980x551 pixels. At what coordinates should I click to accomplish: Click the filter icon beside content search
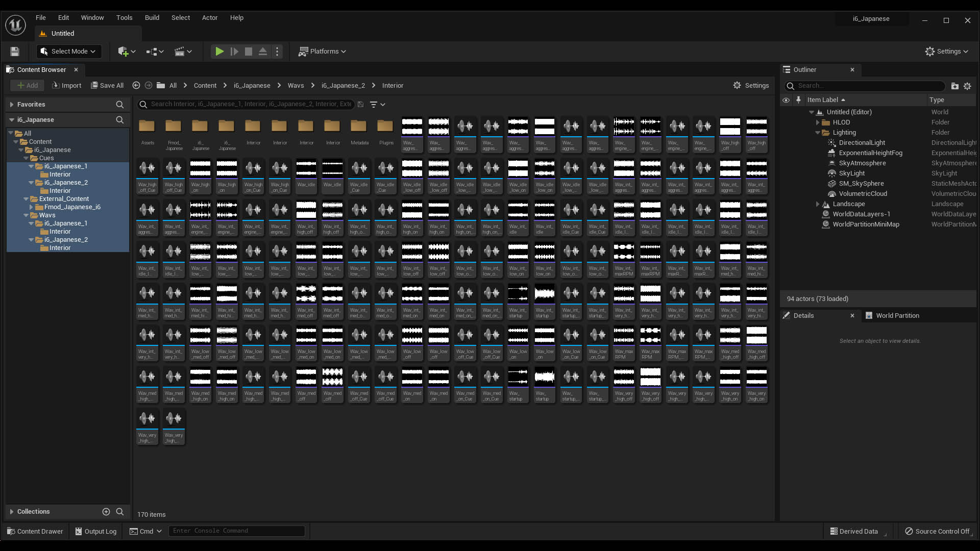374,105
